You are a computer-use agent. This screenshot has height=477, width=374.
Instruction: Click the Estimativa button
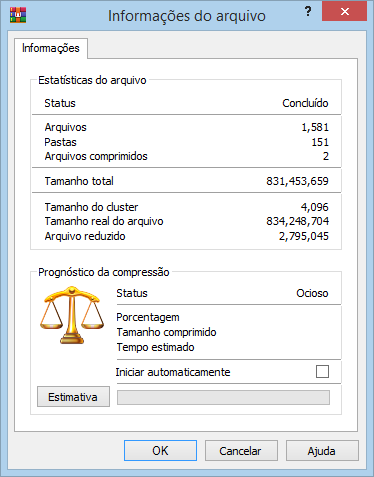(73, 397)
